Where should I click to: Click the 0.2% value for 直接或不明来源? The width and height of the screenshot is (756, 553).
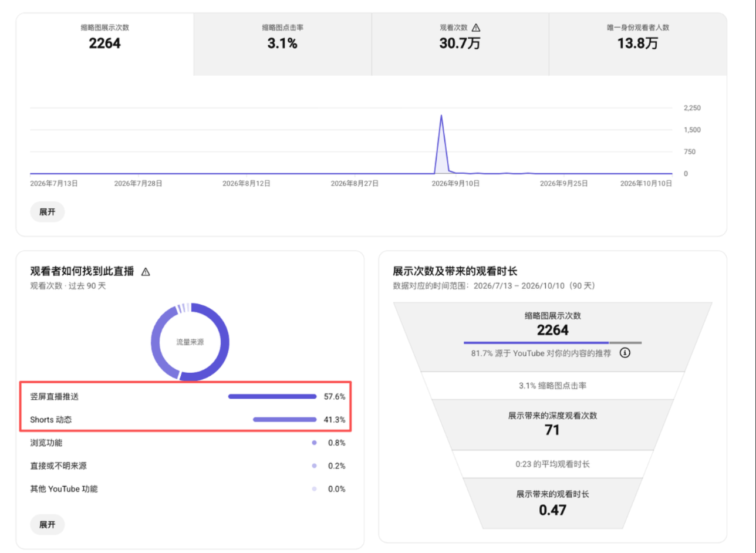point(337,466)
